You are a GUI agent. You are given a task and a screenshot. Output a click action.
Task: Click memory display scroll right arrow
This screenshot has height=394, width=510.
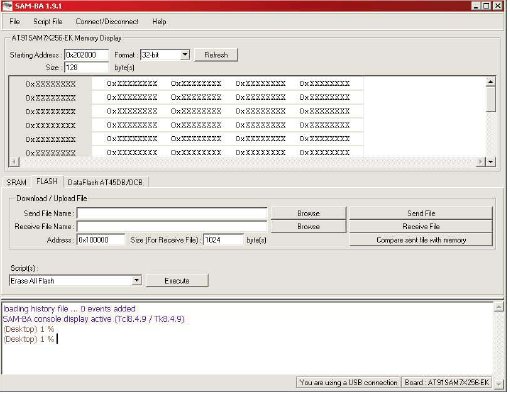point(480,162)
